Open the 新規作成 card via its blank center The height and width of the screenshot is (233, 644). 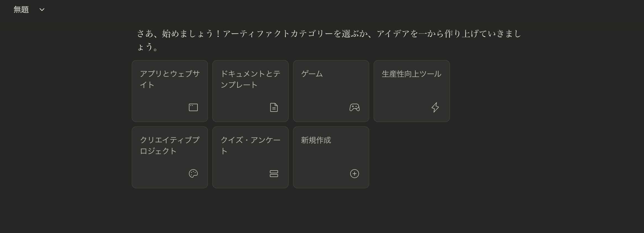coord(331,157)
